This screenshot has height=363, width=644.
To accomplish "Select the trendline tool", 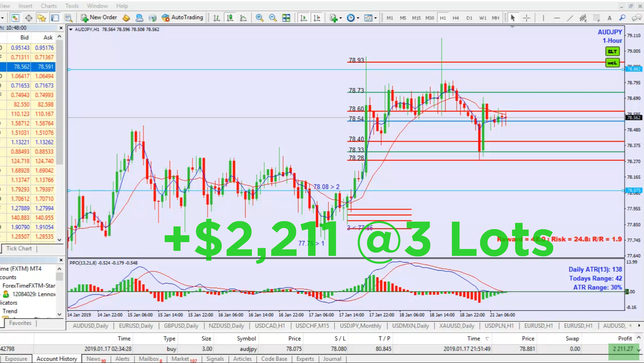I will point(570,18).
